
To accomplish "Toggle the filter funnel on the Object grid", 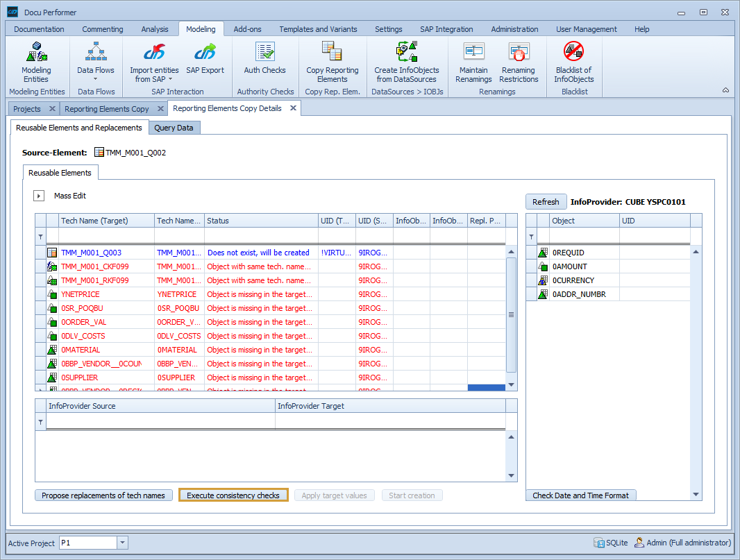I will [x=531, y=236].
